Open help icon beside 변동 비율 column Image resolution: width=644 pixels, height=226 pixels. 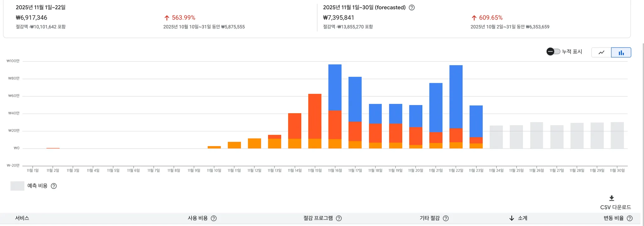[x=630, y=218]
